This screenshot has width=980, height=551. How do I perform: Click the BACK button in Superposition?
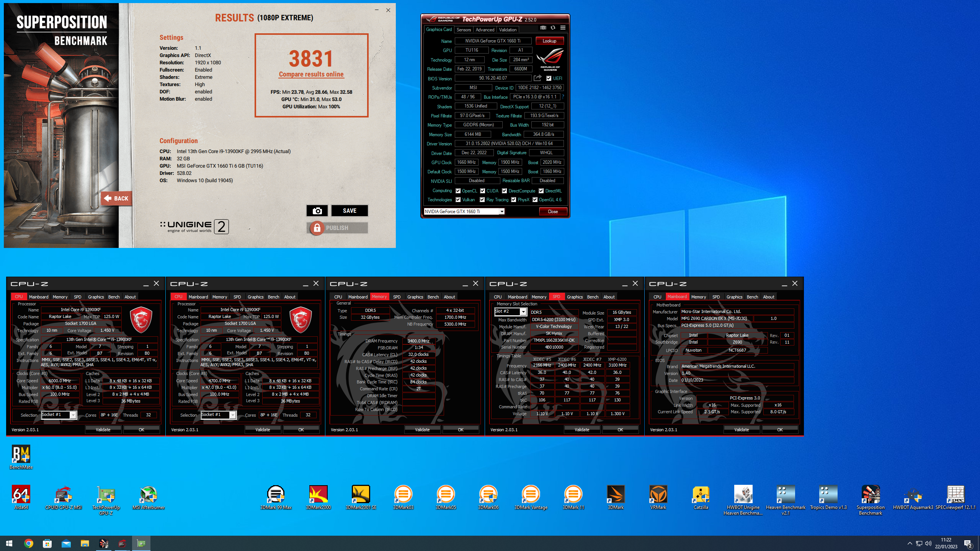pyautogui.click(x=116, y=198)
